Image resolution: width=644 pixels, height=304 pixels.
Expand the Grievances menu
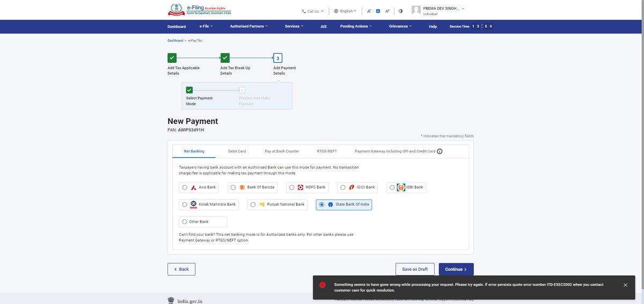click(x=400, y=26)
